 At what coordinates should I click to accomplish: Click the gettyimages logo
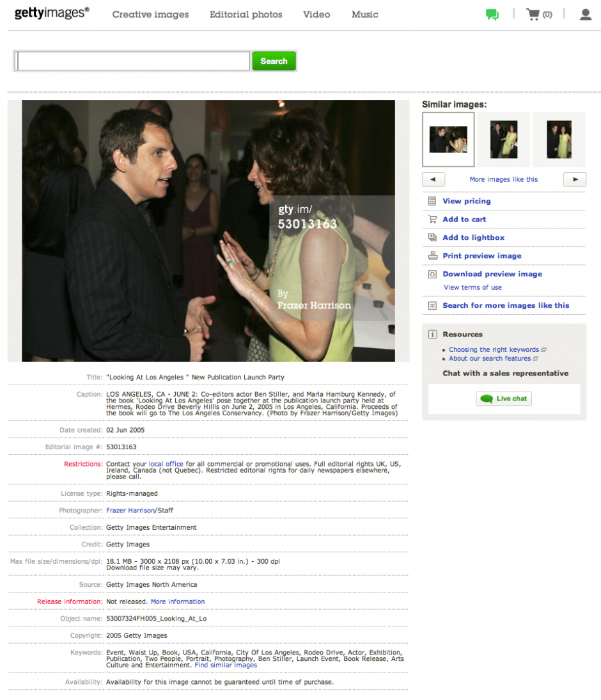click(x=52, y=13)
